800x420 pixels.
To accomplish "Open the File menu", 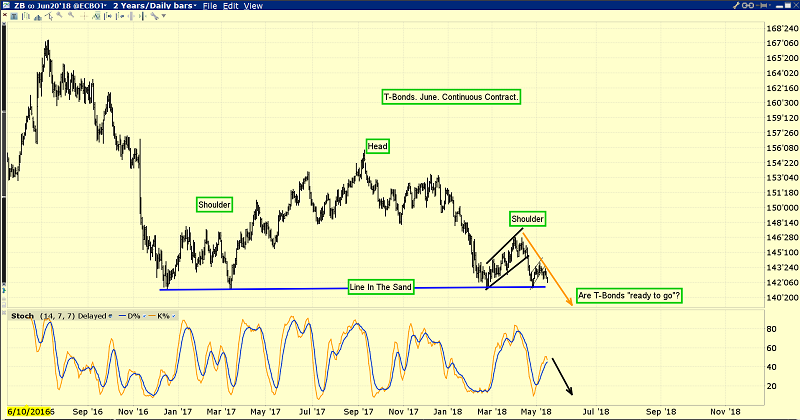I will [209, 6].
